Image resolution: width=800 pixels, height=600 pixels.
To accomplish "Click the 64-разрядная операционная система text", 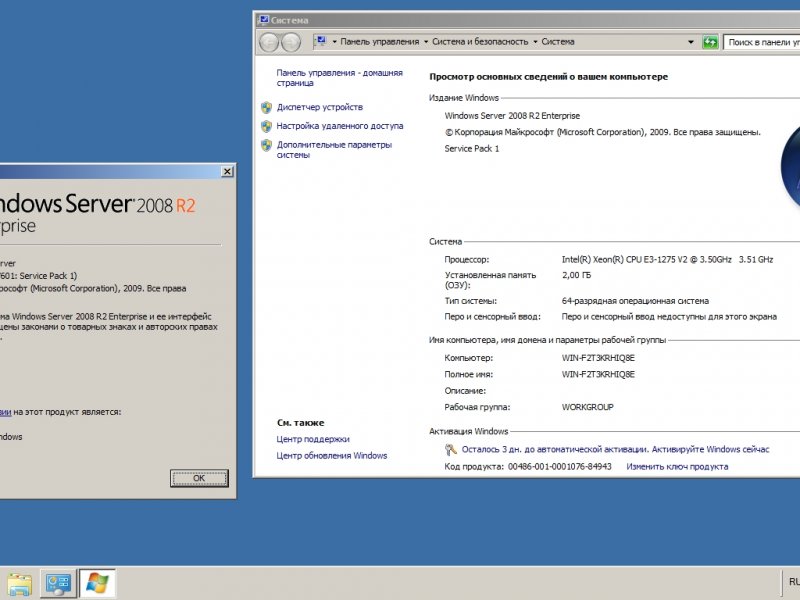I will coord(635,301).
